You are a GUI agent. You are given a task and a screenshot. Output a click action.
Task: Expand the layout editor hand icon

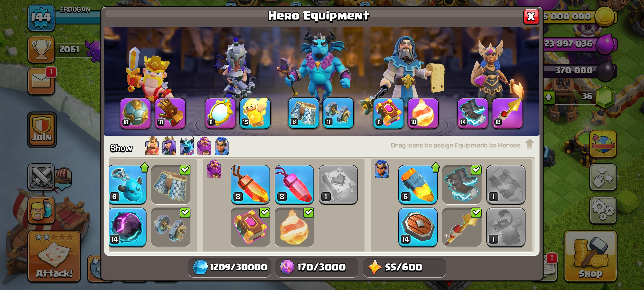pyautogui.click(x=603, y=177)
